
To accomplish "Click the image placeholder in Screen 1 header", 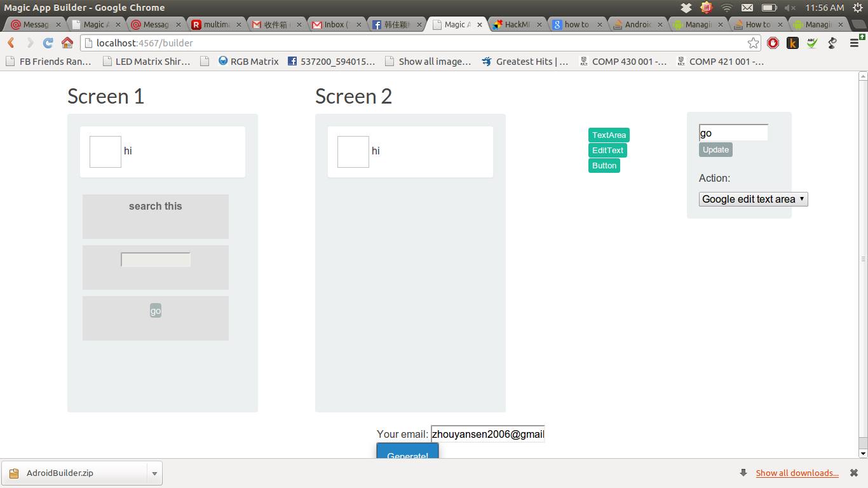I will pos(105,152).
